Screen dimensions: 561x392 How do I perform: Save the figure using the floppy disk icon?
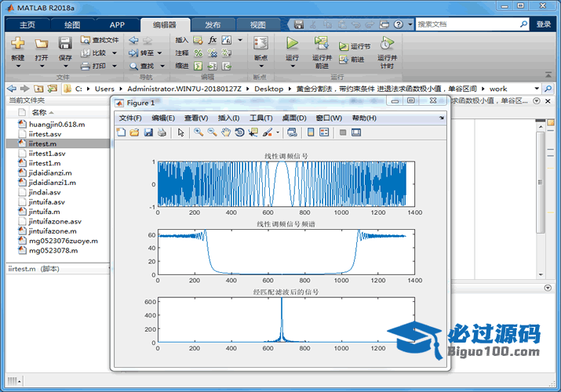148,132
